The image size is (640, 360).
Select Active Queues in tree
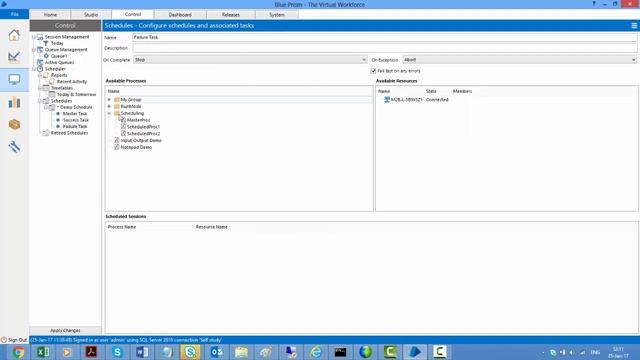(x=59, y=62)
